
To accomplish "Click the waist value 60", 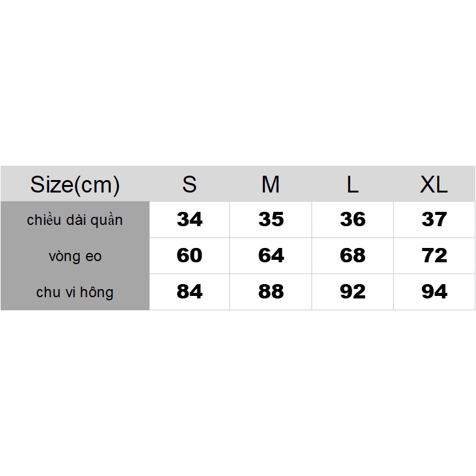I will (189, 255).
